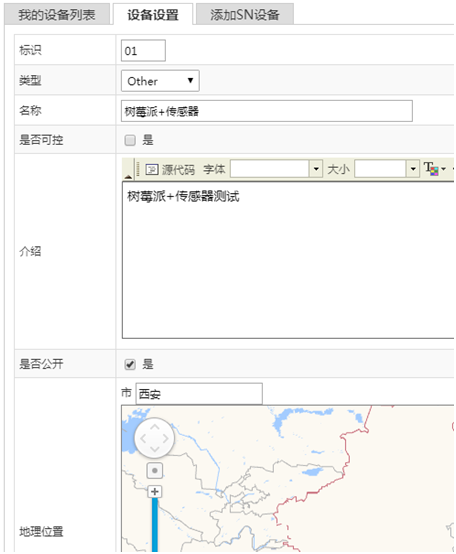Viewport: 456px width, 554px height.
Task: Click the 标识 input field with 01
Action: pos(143,51)
